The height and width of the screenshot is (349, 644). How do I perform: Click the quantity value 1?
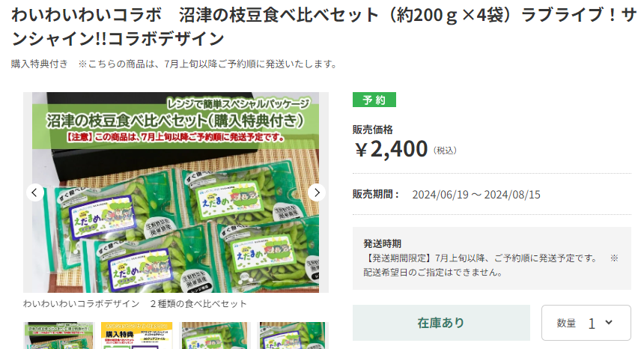592,324
